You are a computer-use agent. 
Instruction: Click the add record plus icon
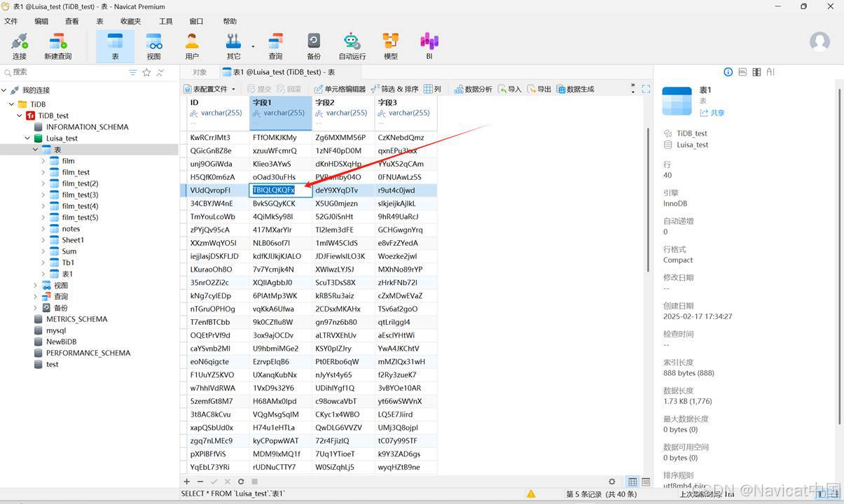(186, 482)
